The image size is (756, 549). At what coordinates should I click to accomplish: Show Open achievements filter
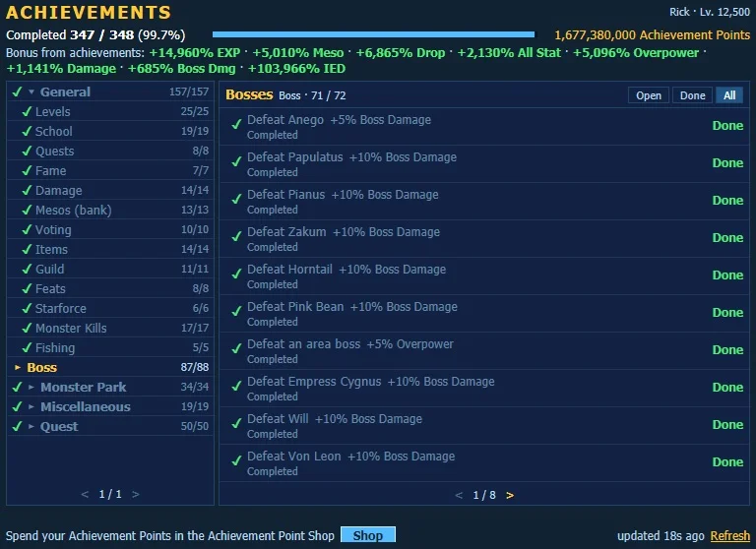(649, 95)
